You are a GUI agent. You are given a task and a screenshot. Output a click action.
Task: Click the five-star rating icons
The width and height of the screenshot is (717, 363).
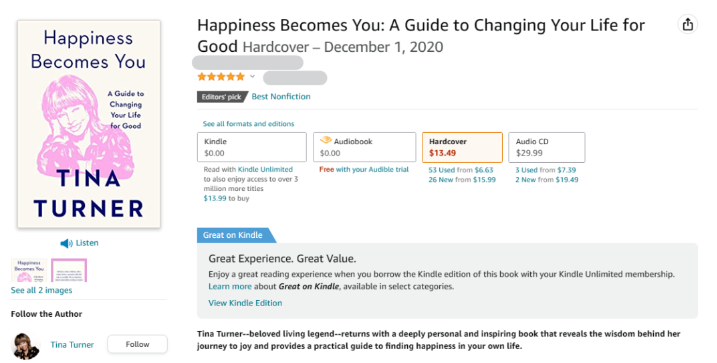221,77
